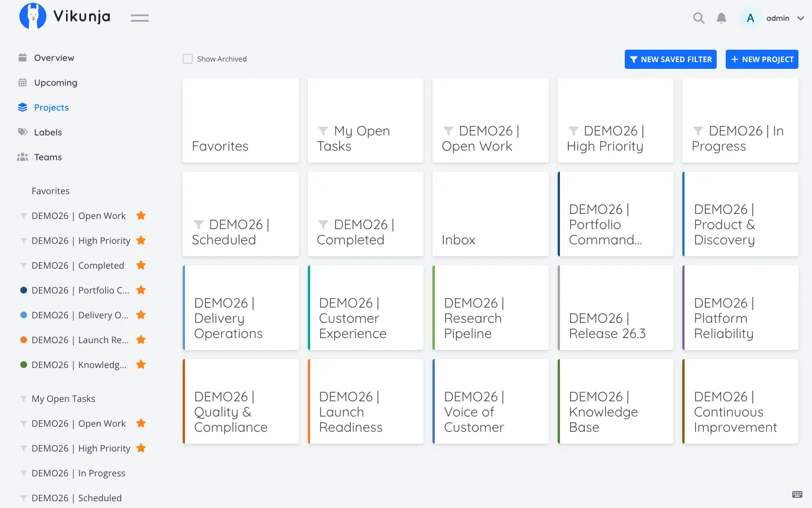Image resolution: width=812 pixels, height=508 pixels.
Task: Open keyboard shortcuts icon at bottom right
Action: pos(797,494)
